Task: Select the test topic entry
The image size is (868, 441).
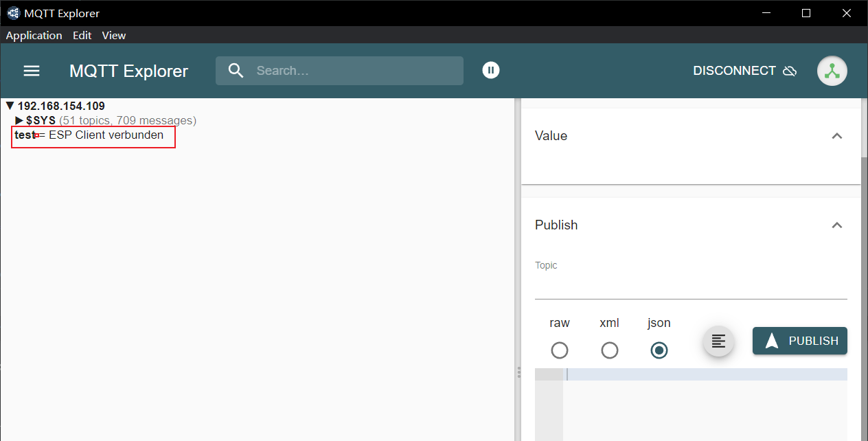Action: (24, 135)
